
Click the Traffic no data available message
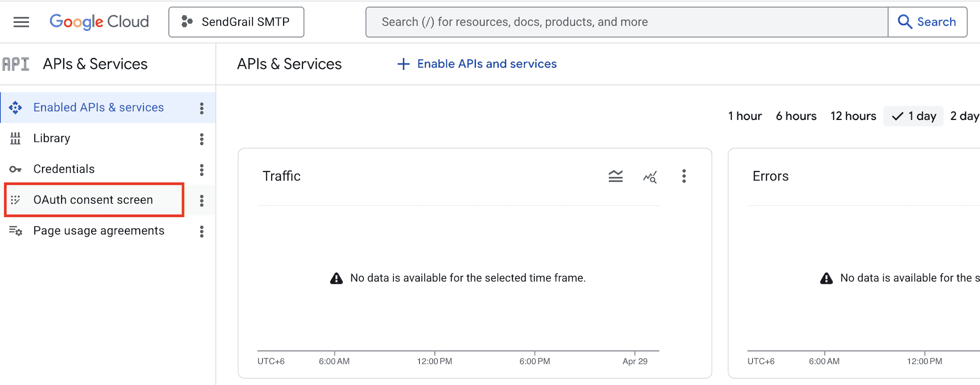(x=468, y=278)
